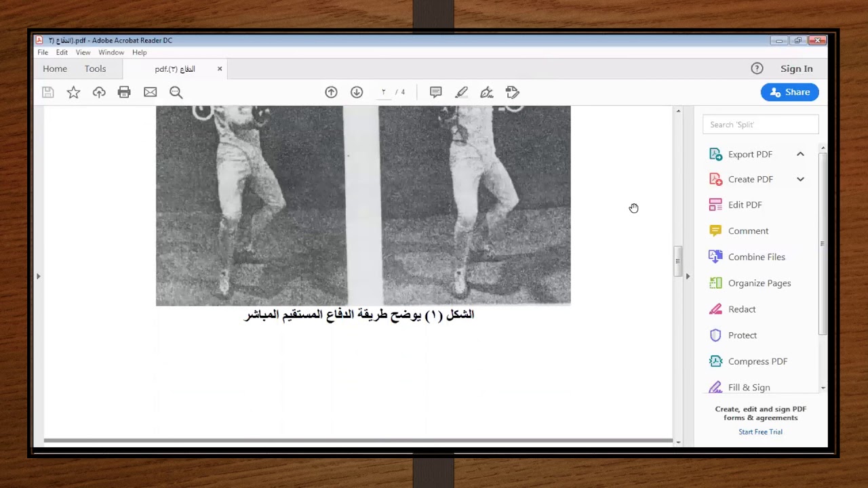Go to next page arrow
The width and height of the screenshot is (868, 488).
(x=357, y=92)
